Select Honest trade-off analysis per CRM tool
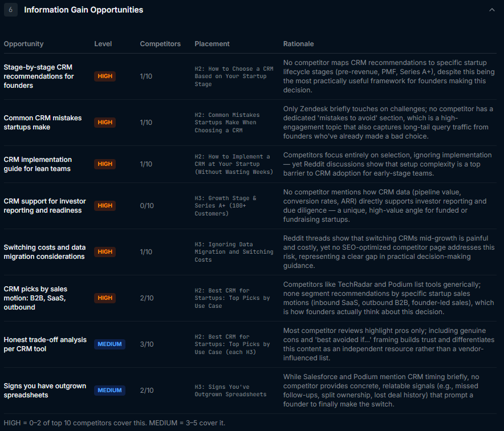504x431 pixels. coord(45,344)
